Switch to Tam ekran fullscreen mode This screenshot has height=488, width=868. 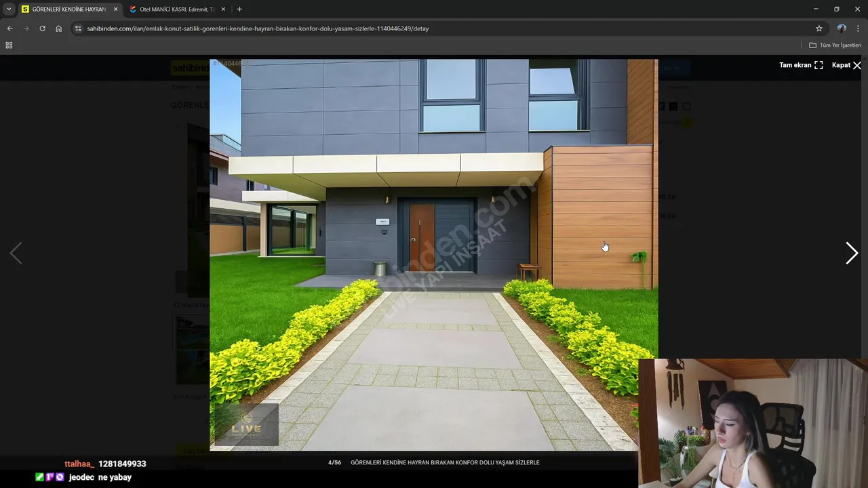point(801,65)
